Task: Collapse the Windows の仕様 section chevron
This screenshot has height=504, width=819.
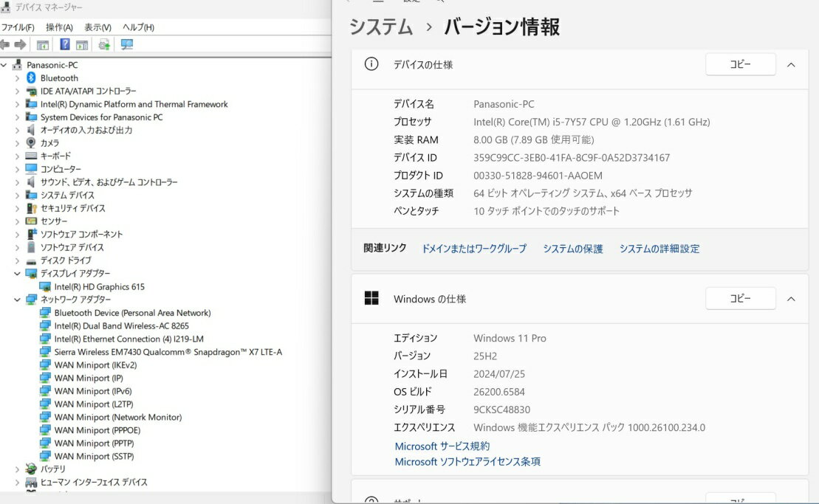Action: coord(791,299)
